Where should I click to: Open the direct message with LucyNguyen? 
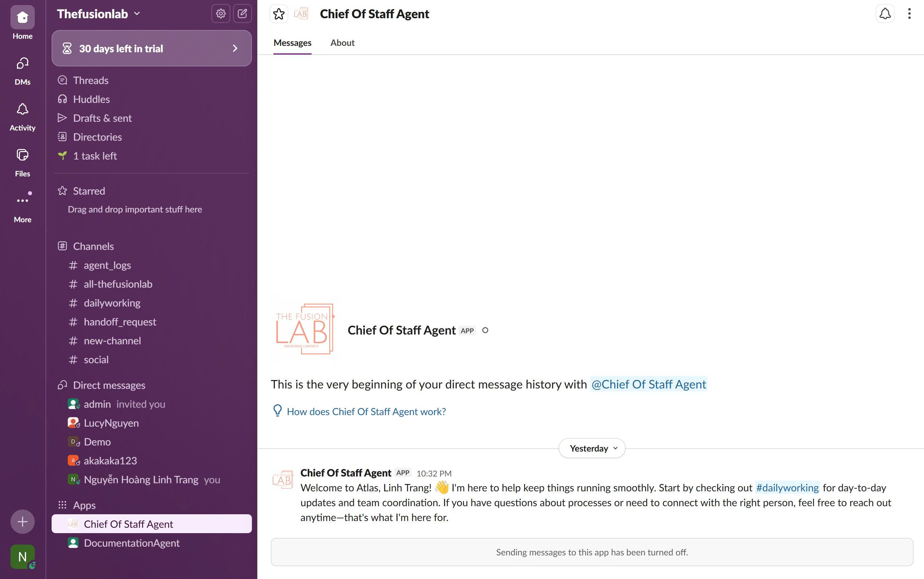152,423
